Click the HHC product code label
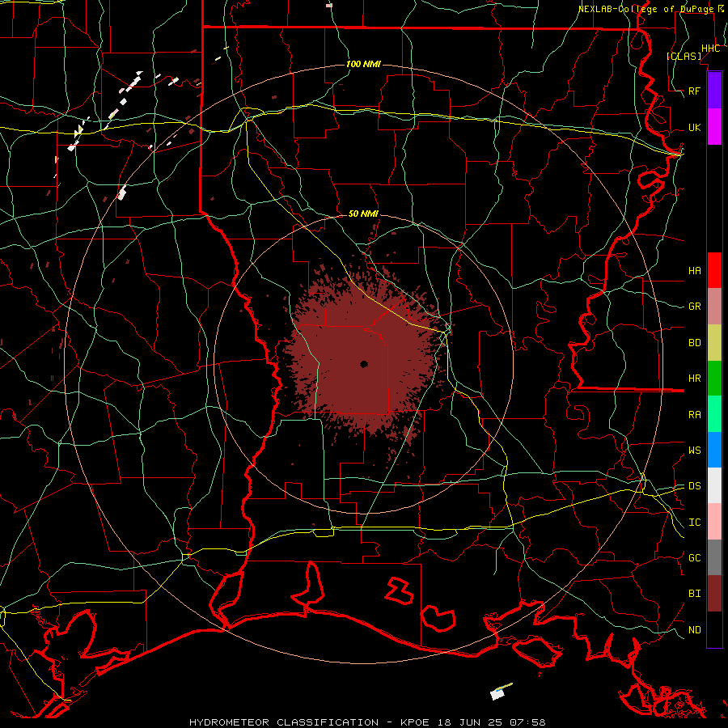 (x=710, y=49)
